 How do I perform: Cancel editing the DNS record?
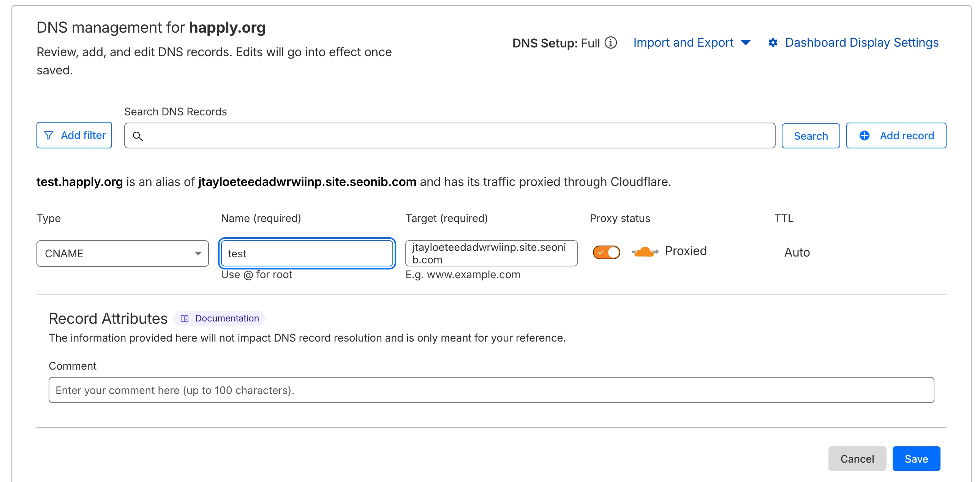pyautogui.click(x=857, y=458)
